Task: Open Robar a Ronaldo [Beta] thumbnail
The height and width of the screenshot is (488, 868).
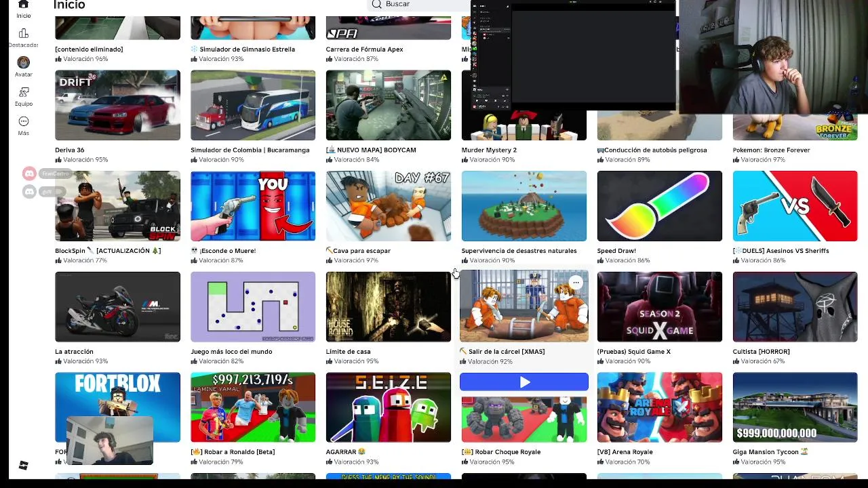Action: click(253, 407)
